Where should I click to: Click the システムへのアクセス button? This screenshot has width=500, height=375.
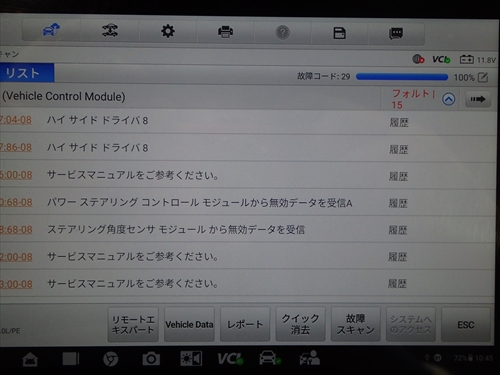411,324
